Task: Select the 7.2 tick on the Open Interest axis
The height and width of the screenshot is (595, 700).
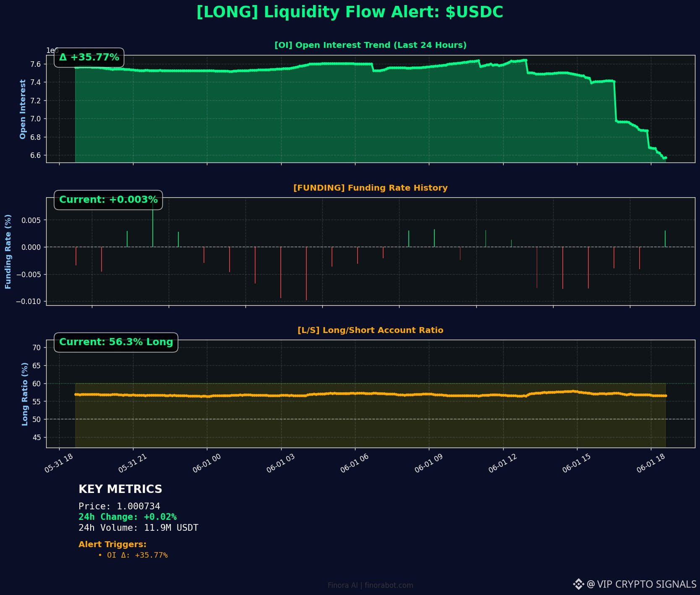Action: coord(36,101)
